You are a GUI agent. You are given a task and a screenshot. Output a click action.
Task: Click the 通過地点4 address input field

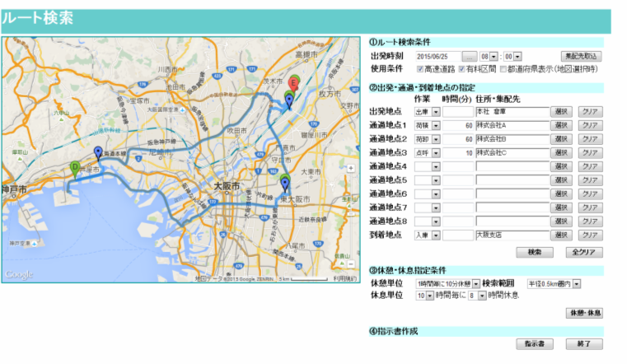point(512,167)
